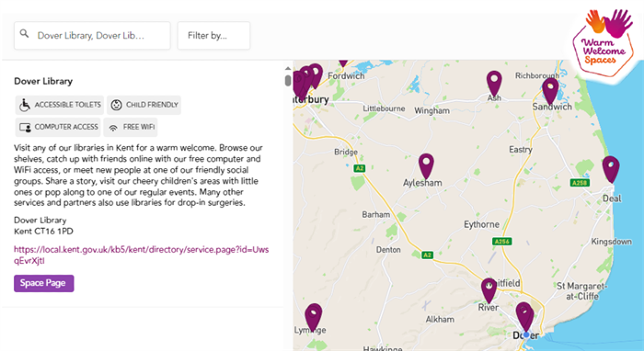
Task: Click the map pin near River
Action: [x=489, y=290]
